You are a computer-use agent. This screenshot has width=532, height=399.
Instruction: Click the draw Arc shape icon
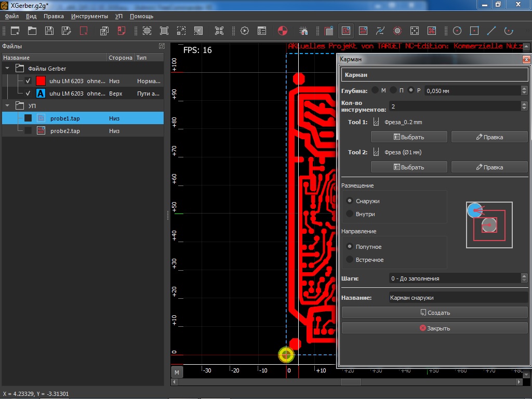509,31
